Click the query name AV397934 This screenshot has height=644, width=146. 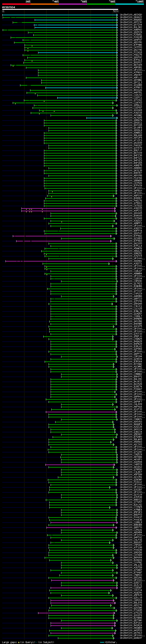click(x=8, y=8)
